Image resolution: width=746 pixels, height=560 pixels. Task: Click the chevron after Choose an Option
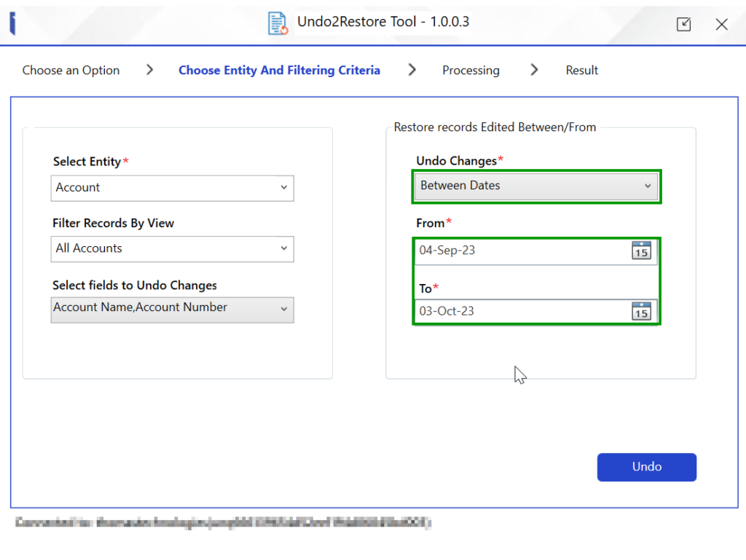click(149, 69)
